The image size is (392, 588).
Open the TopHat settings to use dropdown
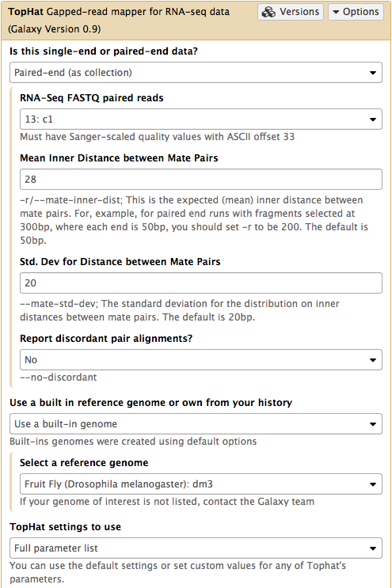coord(196,548)
